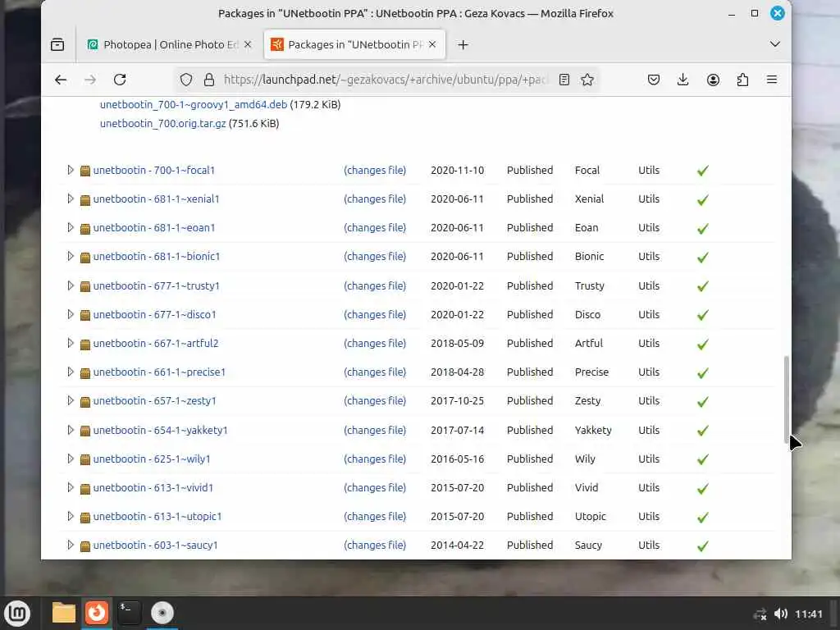Click green checkmark in Focal row
Image resolution: width=840 pixels, height=630 pixels.
[703, 171]
